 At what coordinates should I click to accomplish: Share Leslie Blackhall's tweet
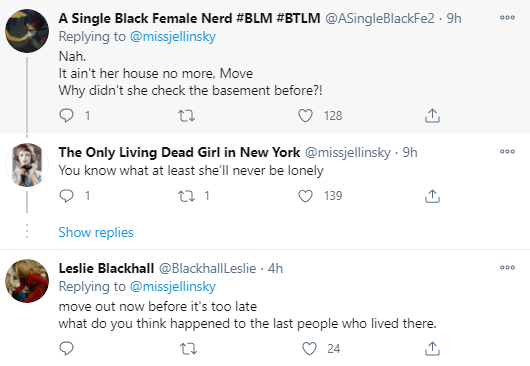432,348
